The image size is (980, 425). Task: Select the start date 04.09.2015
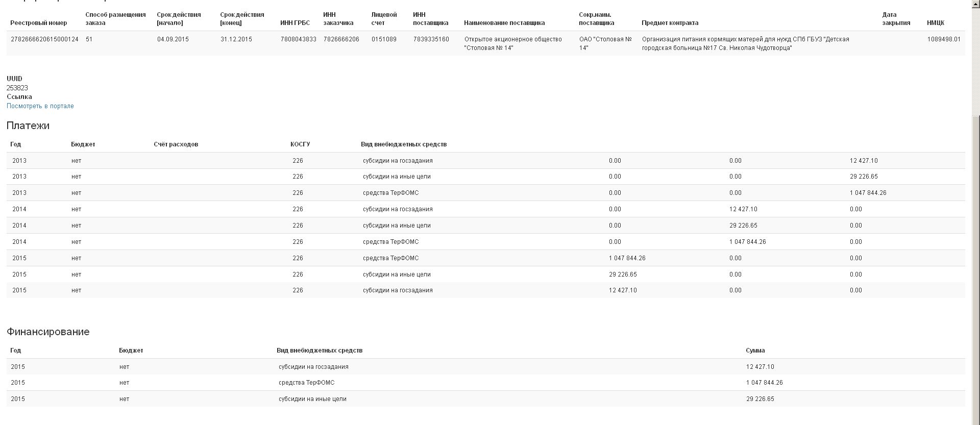point(173,39)
